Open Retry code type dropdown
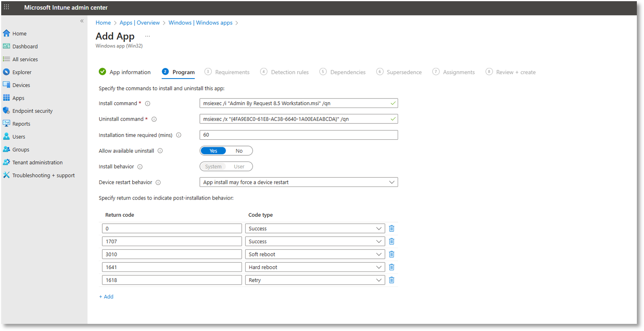 click(315, 280)
